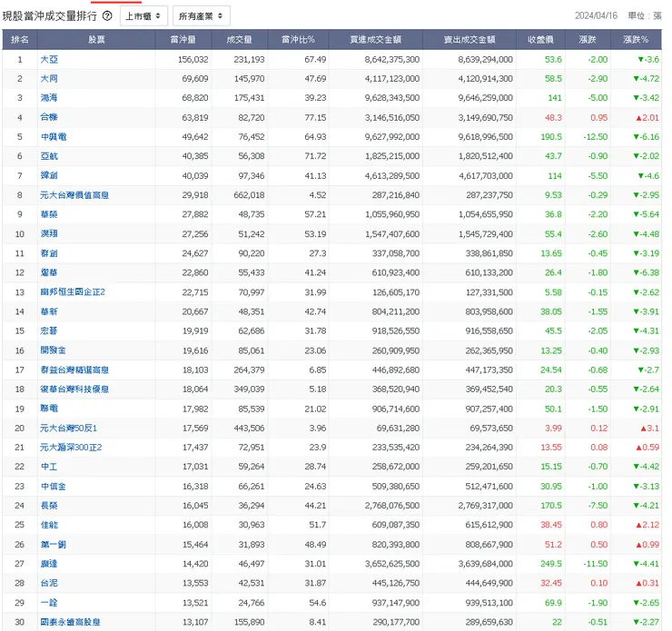Open the 鴻海 stock link
672x631 pixels.
point(49,98)
